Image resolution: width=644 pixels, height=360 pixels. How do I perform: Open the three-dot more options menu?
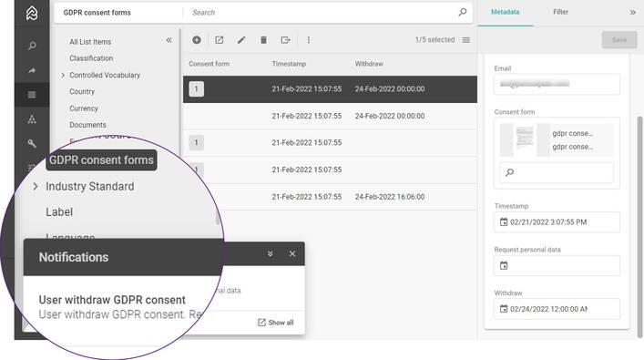click(309, 40)
